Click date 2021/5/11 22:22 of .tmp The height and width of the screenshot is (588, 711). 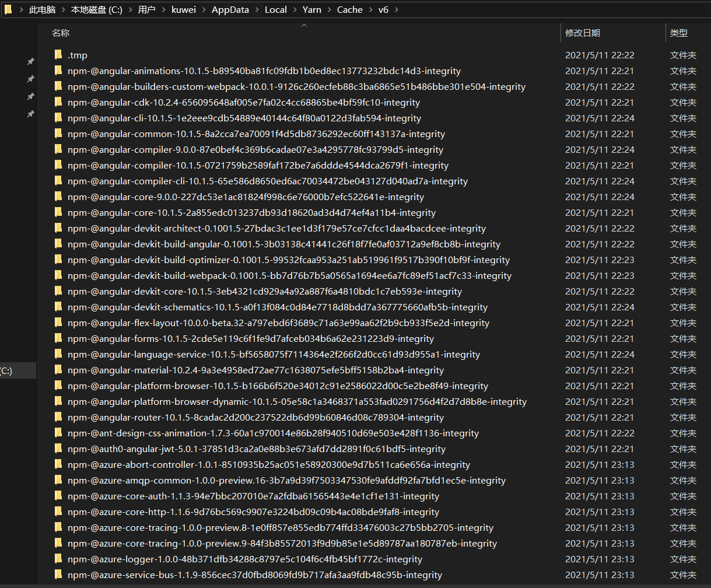click(x=600, y=55)
